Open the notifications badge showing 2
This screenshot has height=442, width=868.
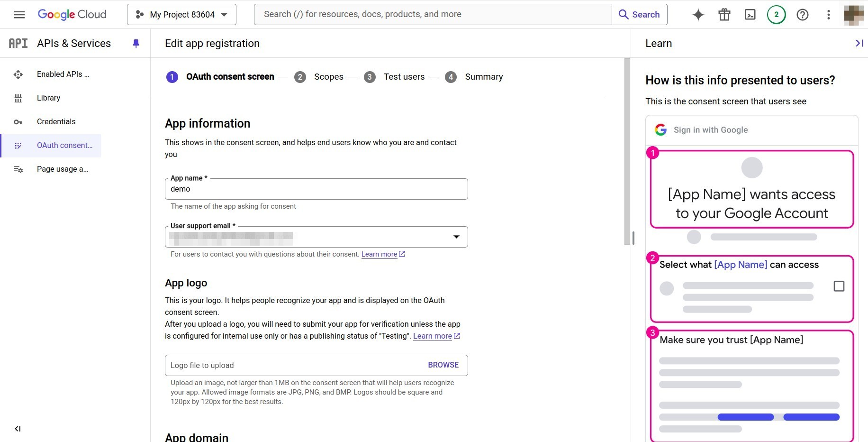tap(776, 15)
